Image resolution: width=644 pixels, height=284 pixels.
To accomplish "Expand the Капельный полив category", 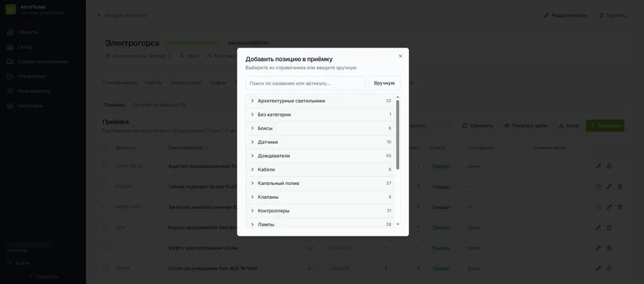I will click(x=321, y=183).
